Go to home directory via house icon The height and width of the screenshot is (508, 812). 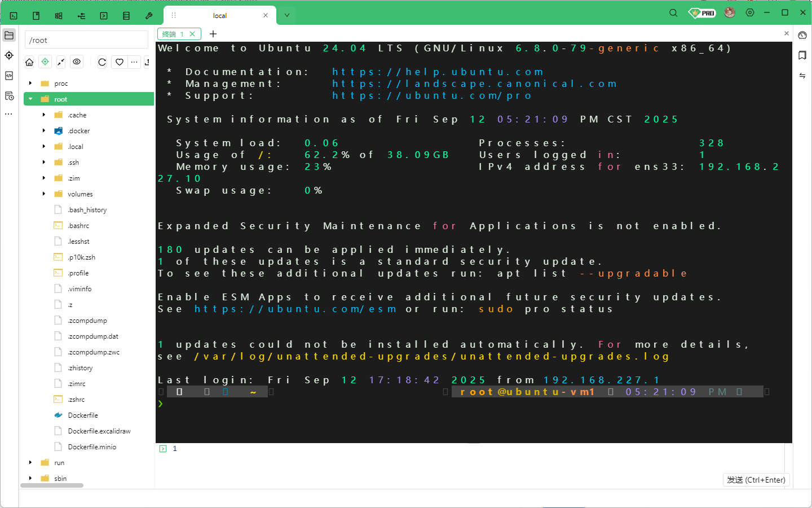tap(29, 62)
